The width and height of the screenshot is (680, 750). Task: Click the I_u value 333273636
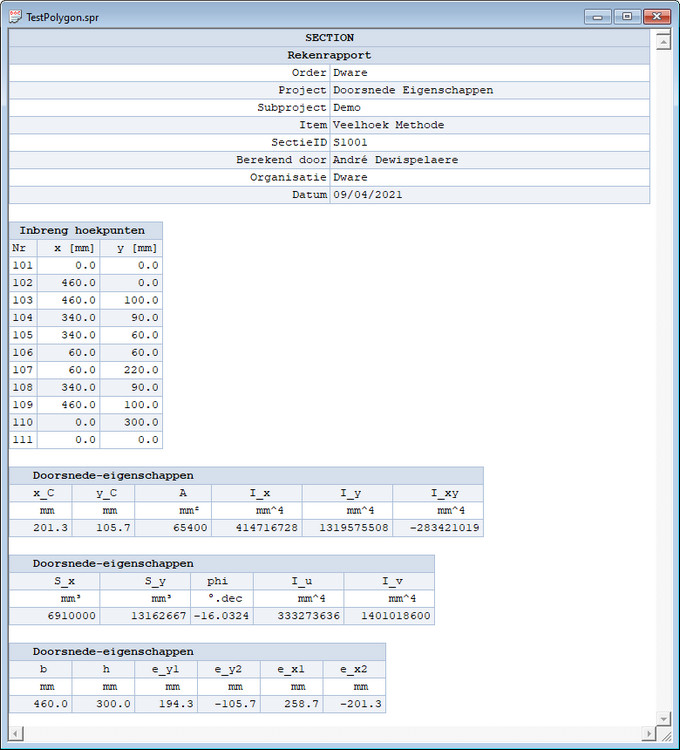pos(309,616)
